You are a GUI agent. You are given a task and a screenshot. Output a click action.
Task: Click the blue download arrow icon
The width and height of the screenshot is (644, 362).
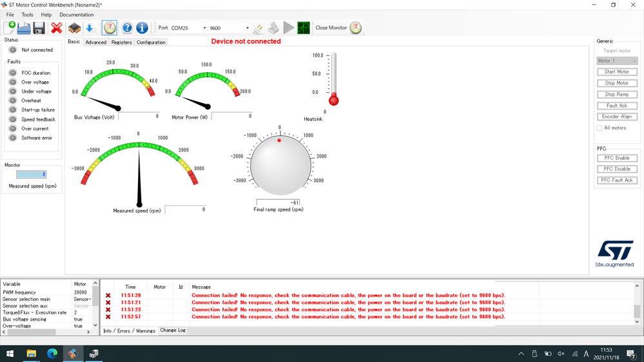[90, 28]
